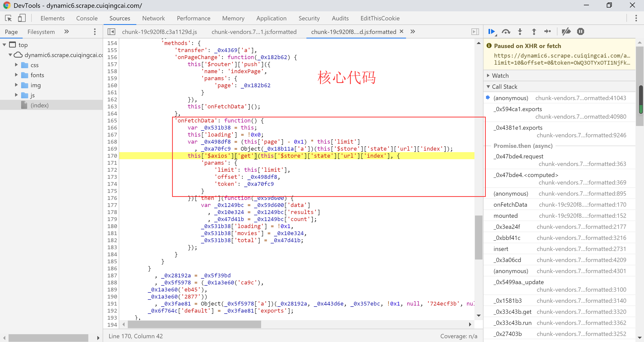
Task: Deactivate breakpoints toggle
Action: pyautogui.click(x=566, y=32)
